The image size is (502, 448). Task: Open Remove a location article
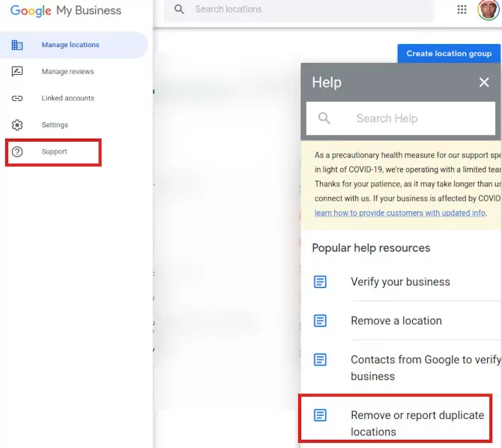[x=396, y=321]
